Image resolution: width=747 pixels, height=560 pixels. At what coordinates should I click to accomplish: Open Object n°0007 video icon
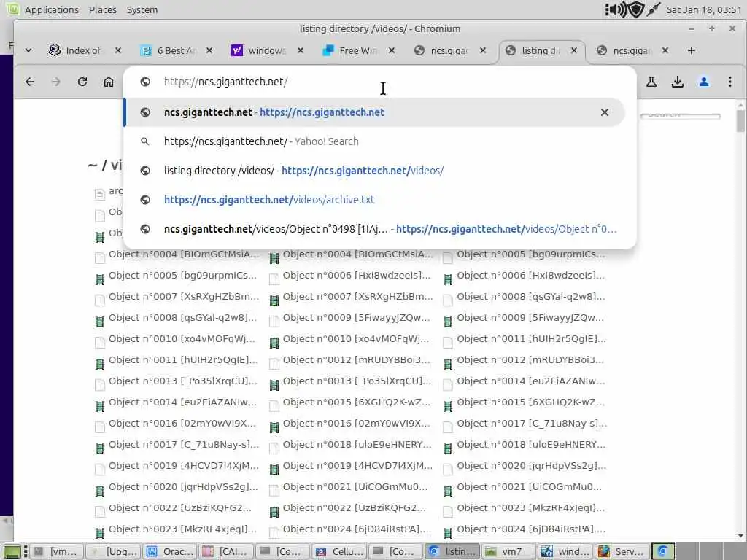(274, 300)
